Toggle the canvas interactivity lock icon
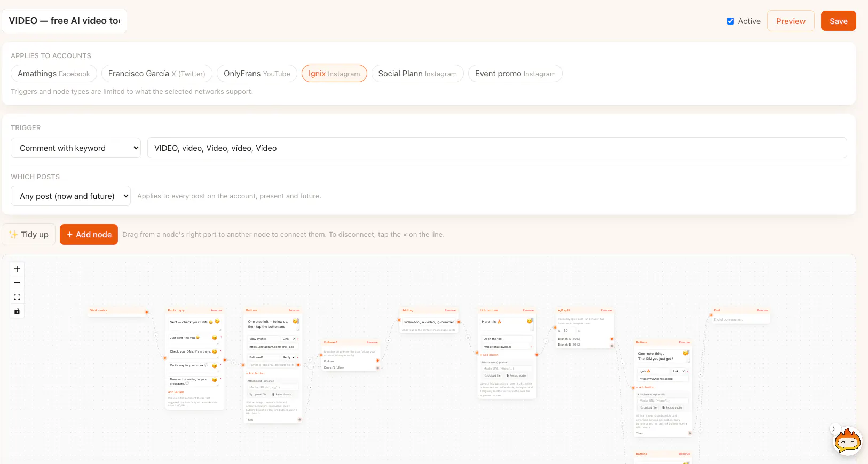 17,311
